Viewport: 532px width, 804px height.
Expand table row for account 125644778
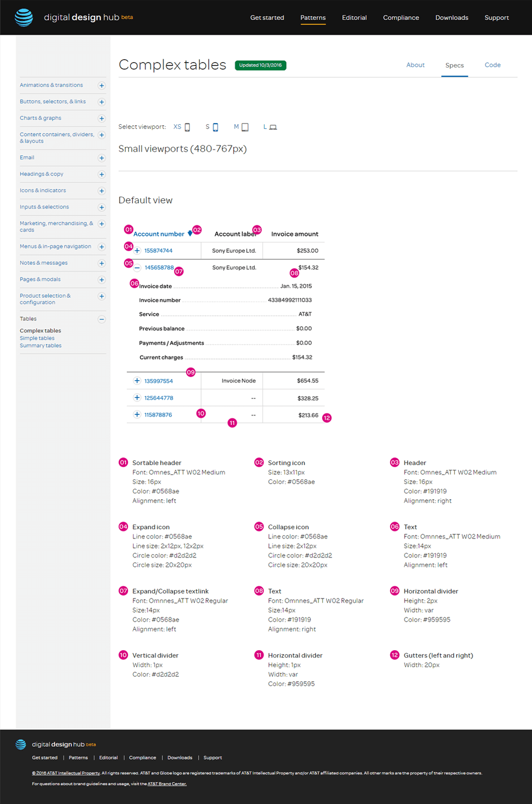tap(137, 397)
